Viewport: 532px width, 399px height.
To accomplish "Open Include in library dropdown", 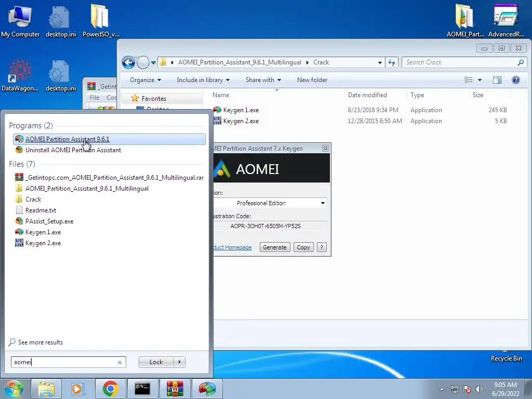I will tap(203, 80).
